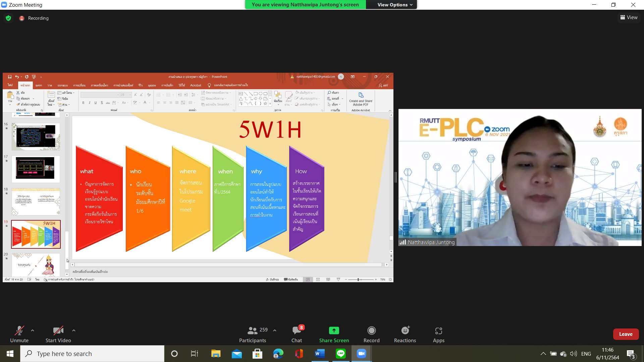Open the Chat panel

[x=297, y=334]
